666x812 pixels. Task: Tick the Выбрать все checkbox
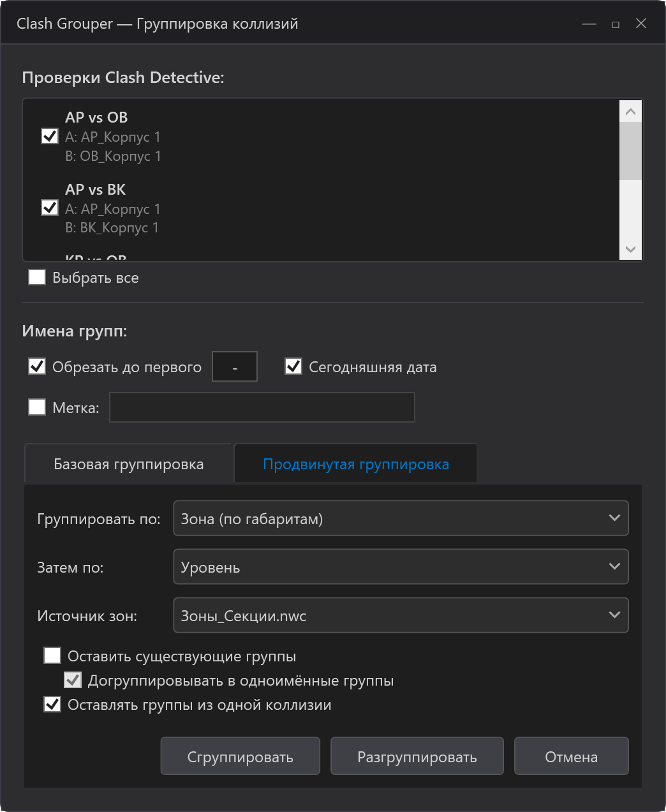[37, 277]
